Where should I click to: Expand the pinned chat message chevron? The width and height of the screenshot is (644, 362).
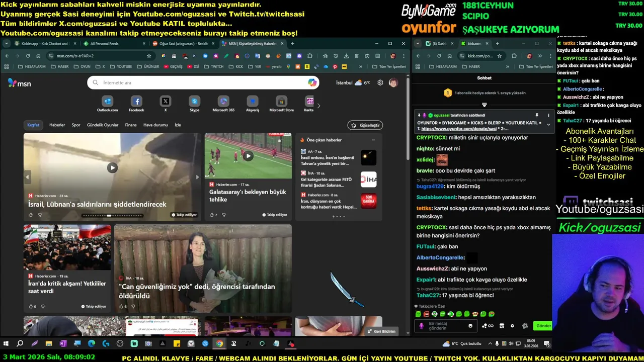(548, 124)
